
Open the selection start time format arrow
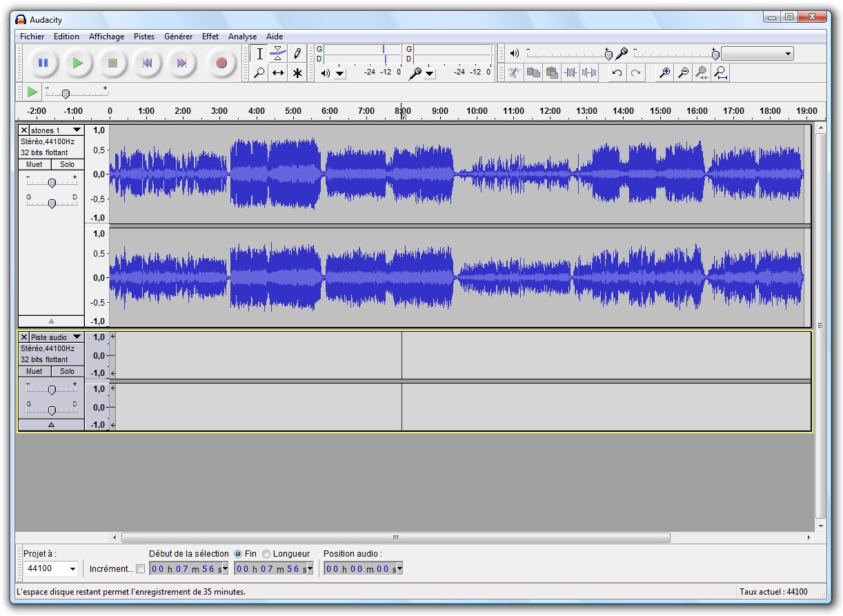tap(224, 569)
